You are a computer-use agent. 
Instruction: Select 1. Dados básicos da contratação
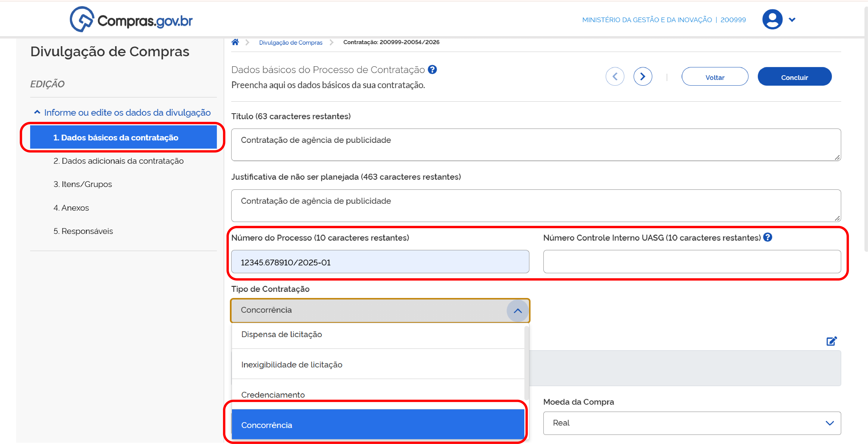coord(123,137)
